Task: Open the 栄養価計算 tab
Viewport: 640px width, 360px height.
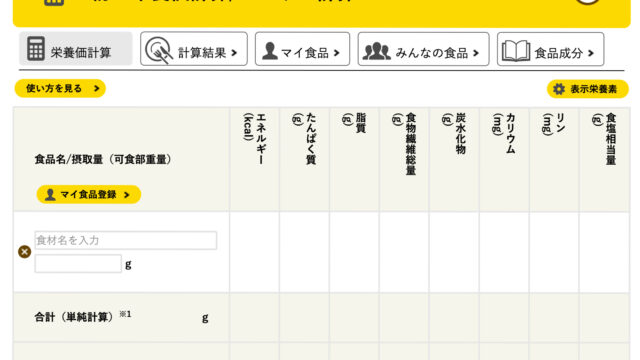Action: click(x=76, y=49)
